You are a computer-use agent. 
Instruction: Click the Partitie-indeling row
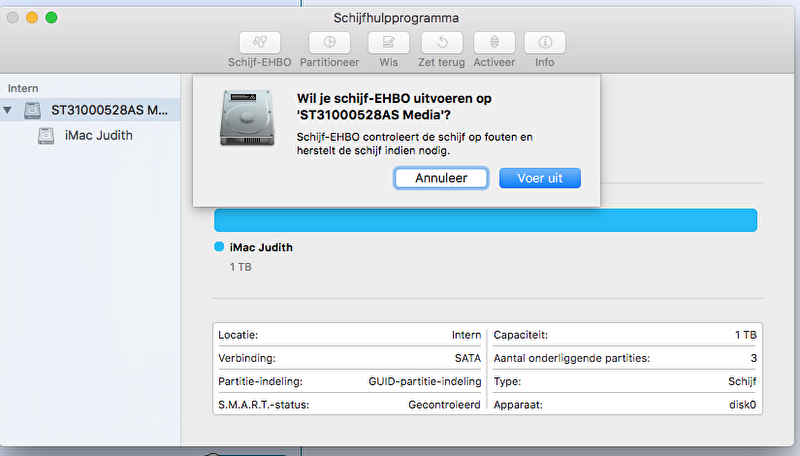(349, 381)
